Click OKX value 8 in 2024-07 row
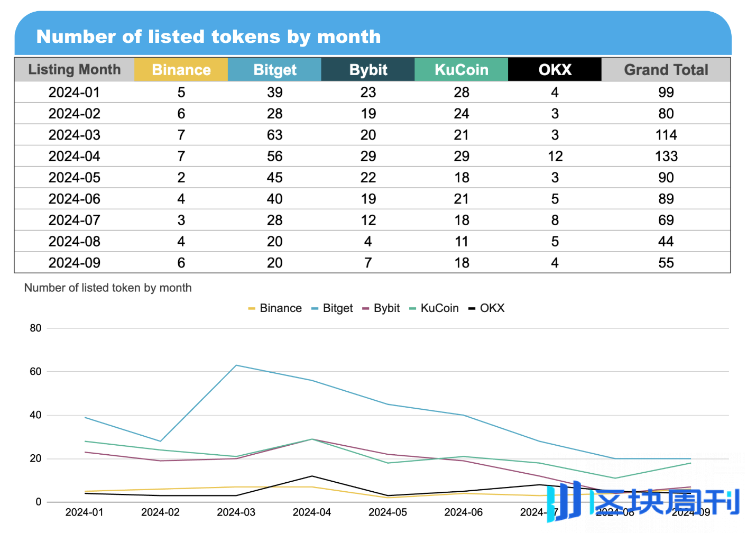This screenshot has width=756, height=533. tap(555, 220)
